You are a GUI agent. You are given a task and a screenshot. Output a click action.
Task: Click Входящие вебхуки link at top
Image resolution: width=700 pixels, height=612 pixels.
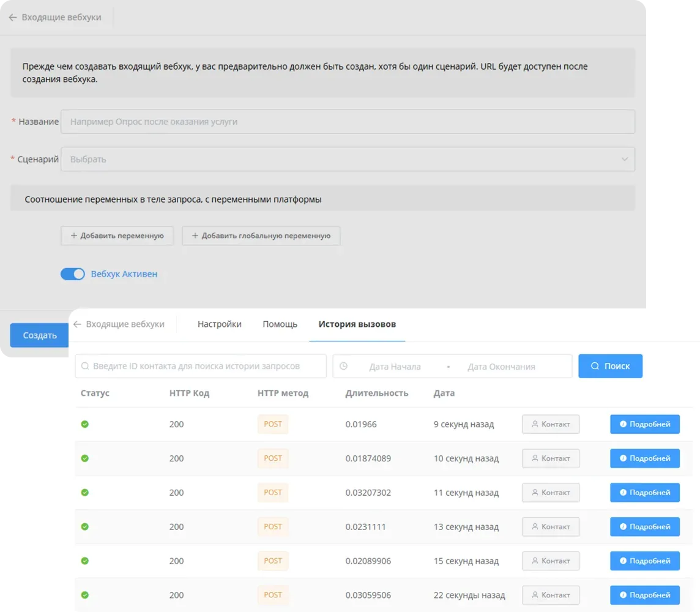click(62, 17)
